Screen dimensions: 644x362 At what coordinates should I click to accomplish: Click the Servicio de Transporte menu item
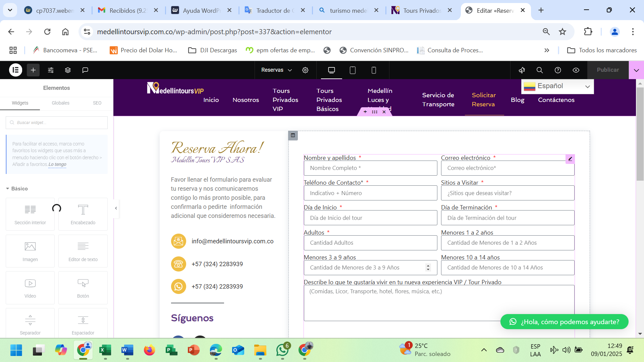click(x=438, y=100)
